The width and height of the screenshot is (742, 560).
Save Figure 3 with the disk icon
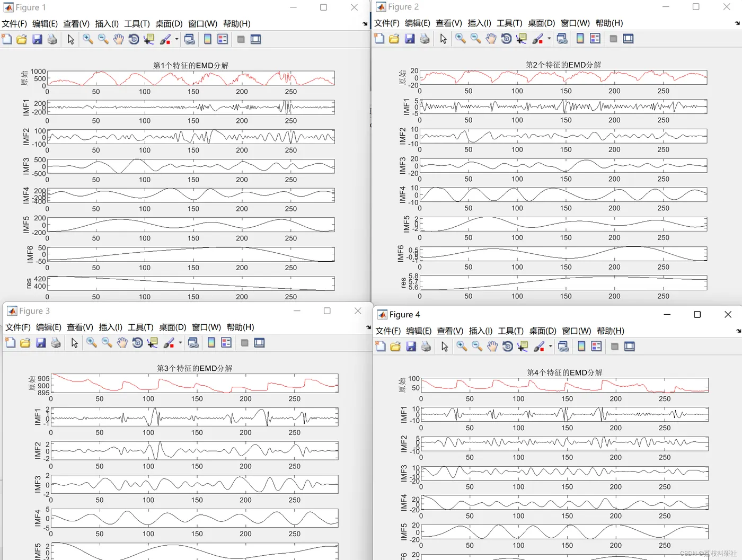pos(41,343)
